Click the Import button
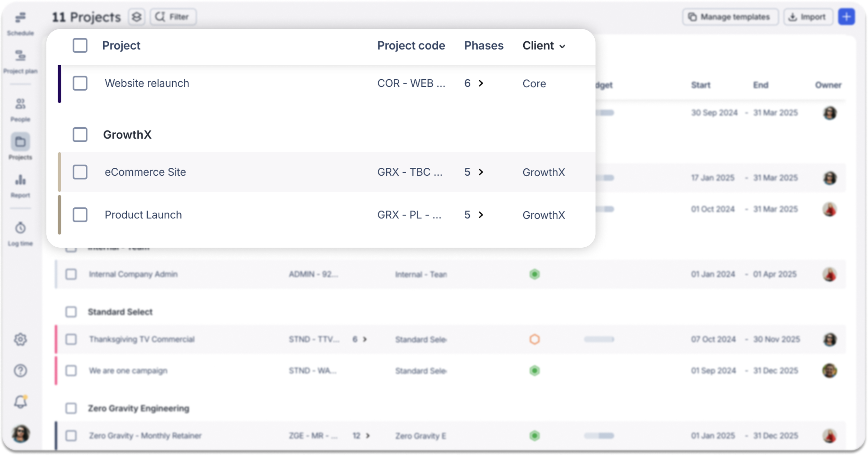Screen dimensions: 868x455 [x=808, y=17]
